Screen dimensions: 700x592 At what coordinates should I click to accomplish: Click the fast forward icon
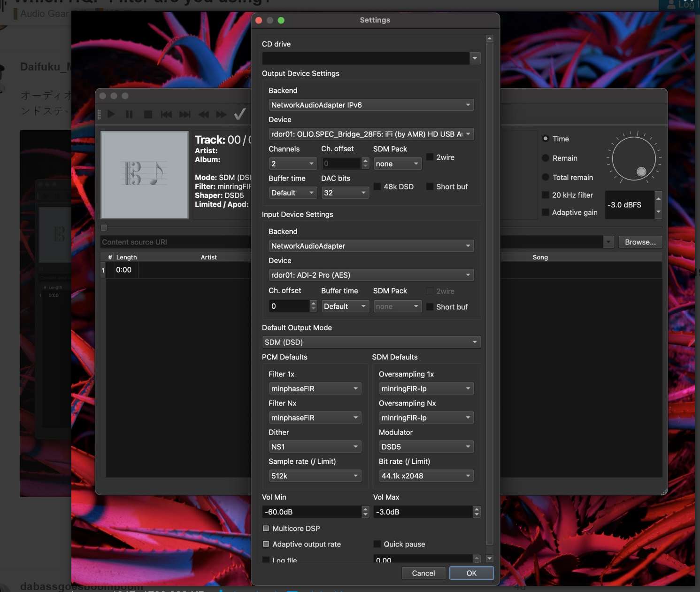tap(221, 114)
